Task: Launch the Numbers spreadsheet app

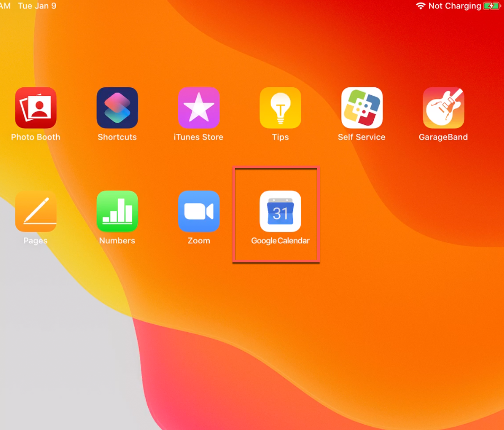Action: 118,212
